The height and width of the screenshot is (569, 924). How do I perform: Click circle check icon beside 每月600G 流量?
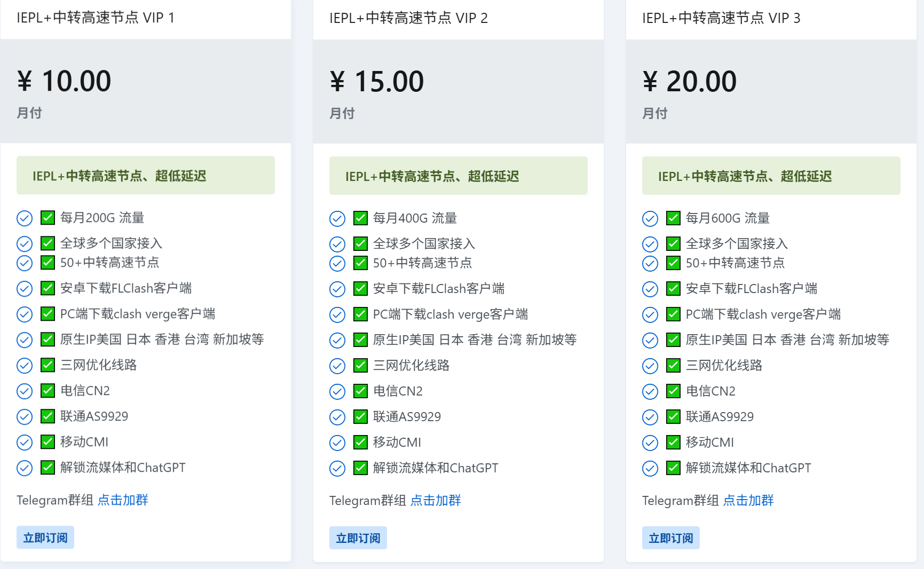(x=650, y=219)
